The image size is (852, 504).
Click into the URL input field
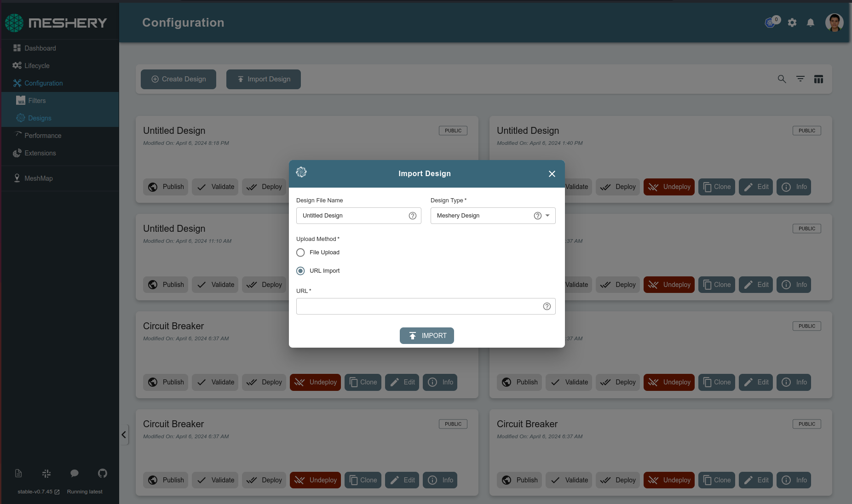(x=418, y=306)
